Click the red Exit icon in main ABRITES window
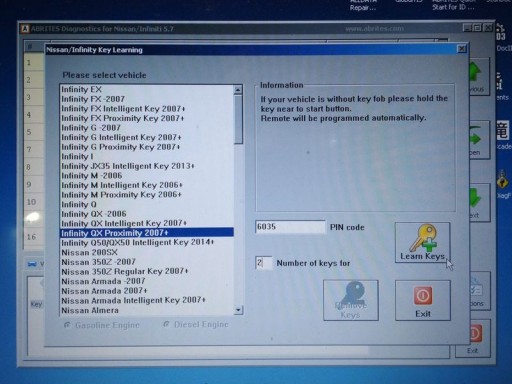This screenshot has height=384, width=512. tap(475, 334)
